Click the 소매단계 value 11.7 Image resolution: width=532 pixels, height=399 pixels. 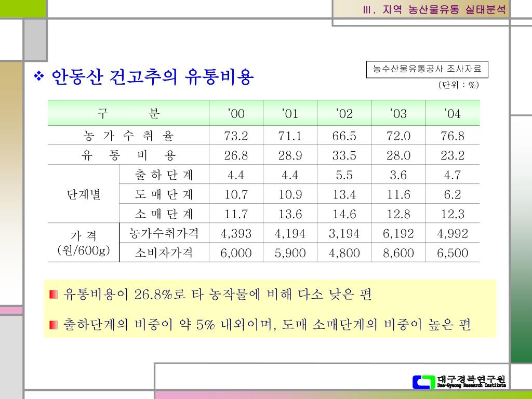coord(236,214)
